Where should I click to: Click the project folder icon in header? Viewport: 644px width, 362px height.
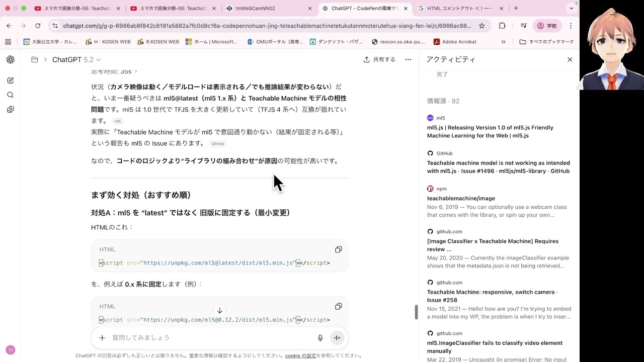[x=35, y=59]
